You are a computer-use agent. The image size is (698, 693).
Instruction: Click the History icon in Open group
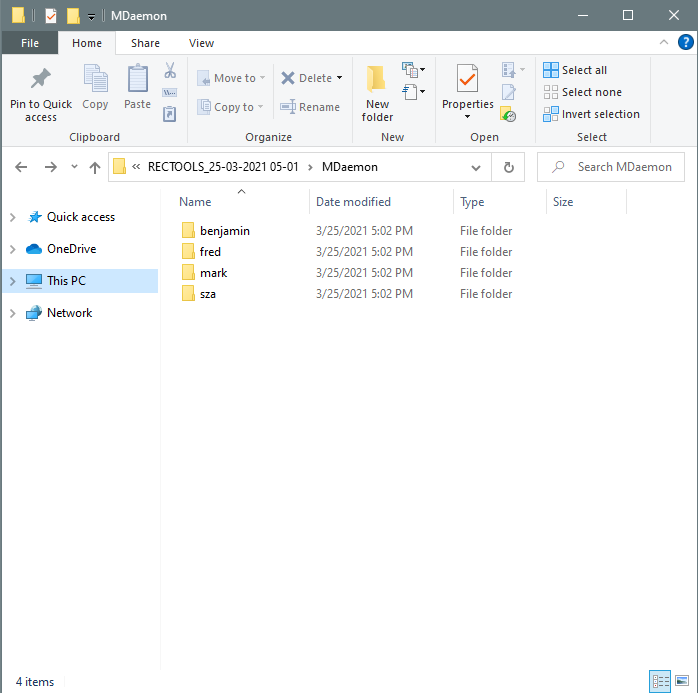pyautogui.click(x=508, y=114)
